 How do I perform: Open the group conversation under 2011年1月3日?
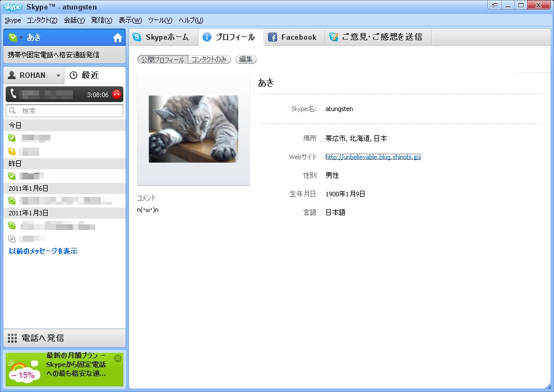[64, 225]
